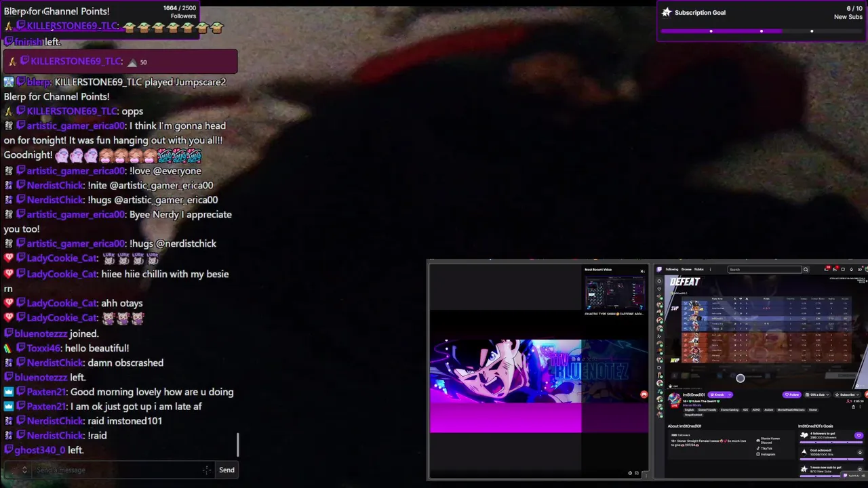Click the share icon under the Subscribe button
The width and height of the screenshot is (868, 488).
point(853,407)
